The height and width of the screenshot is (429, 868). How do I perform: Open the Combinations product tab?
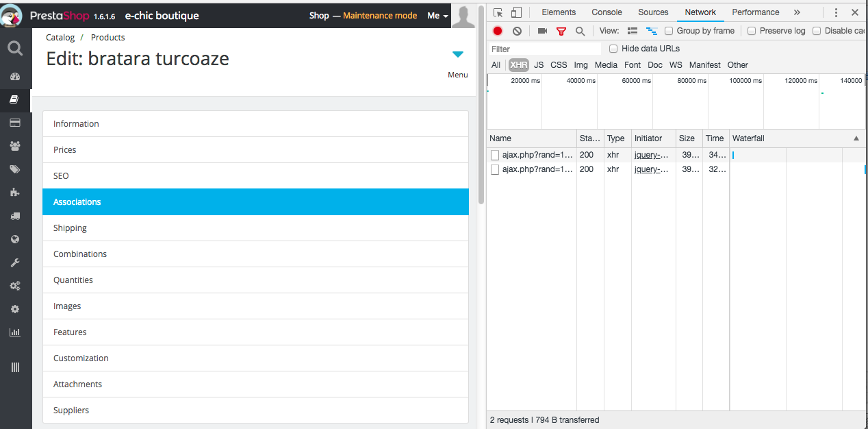pos(255,254)
